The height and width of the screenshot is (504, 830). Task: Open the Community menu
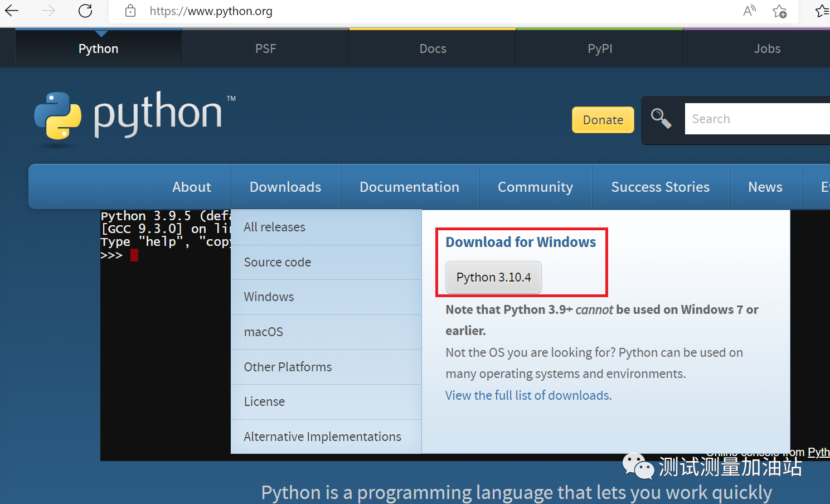(535, 187)
